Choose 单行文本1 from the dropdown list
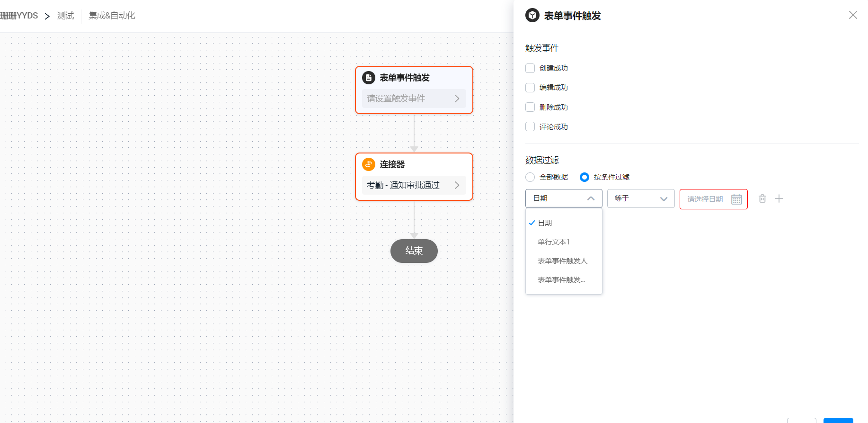Image resolution: width=868 pixels, height=423 pixels. coord(564,242)
